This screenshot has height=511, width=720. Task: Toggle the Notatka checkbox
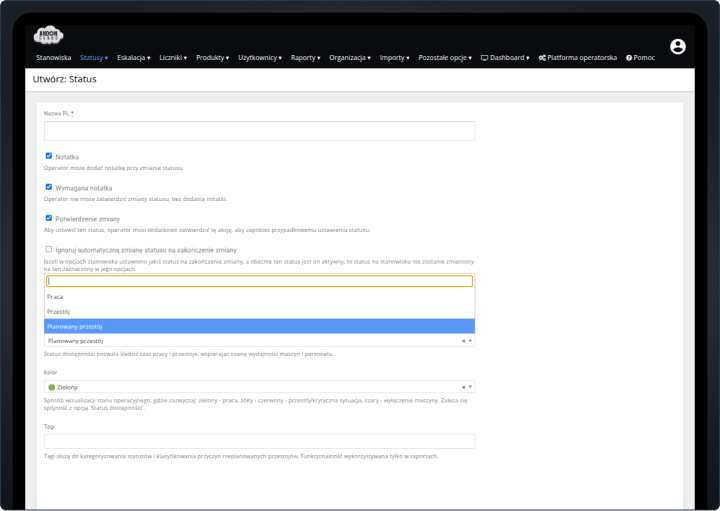tap(49, 156)
